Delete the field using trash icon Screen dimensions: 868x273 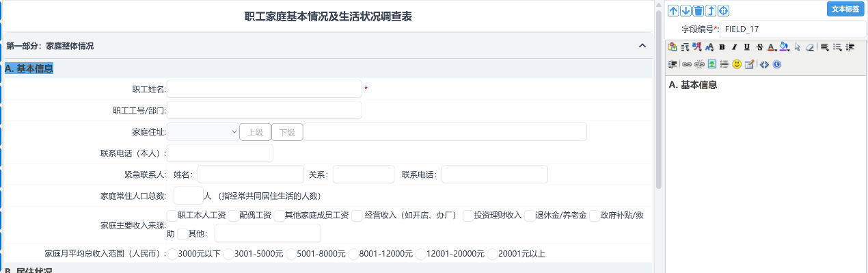coord(698,10)
